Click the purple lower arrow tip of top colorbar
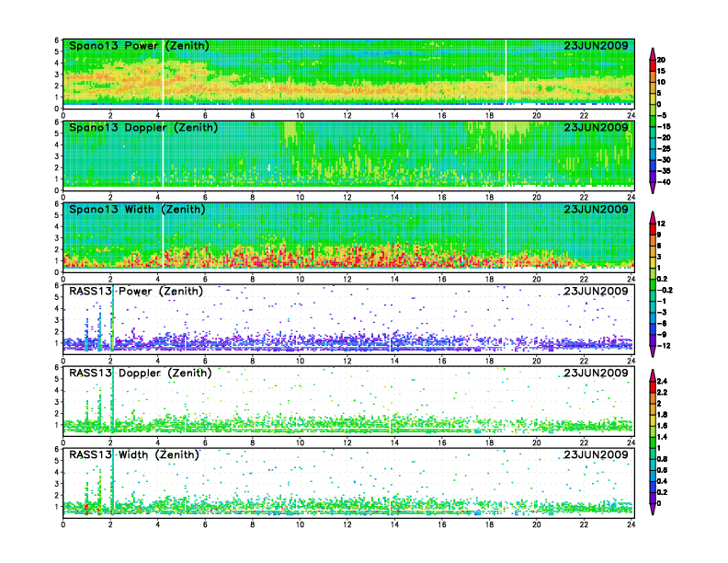The image size is (728, 563). (653, 190)
